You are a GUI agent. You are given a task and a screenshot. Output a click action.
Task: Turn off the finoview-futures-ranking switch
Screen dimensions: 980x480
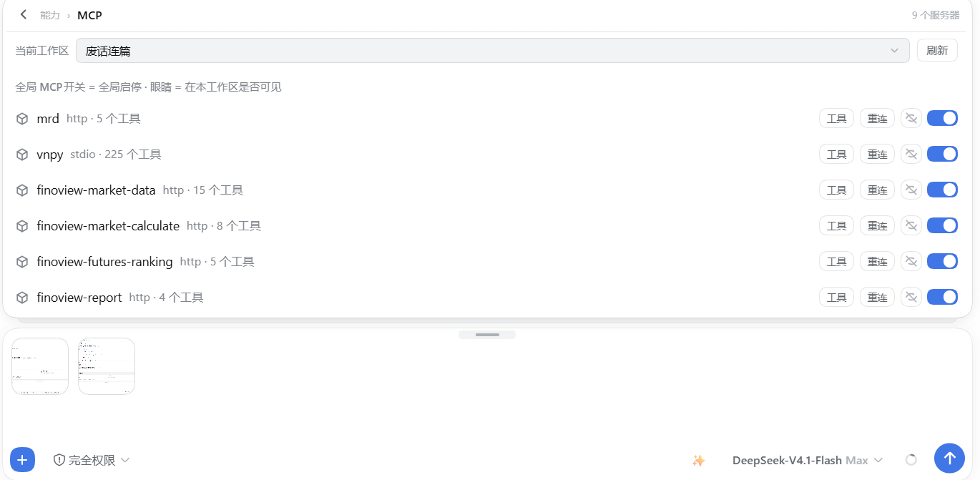point(942,261)
